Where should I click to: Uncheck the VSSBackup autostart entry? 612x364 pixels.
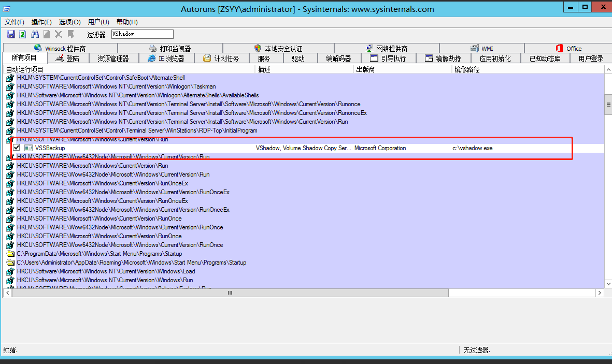tap(17, 148)
